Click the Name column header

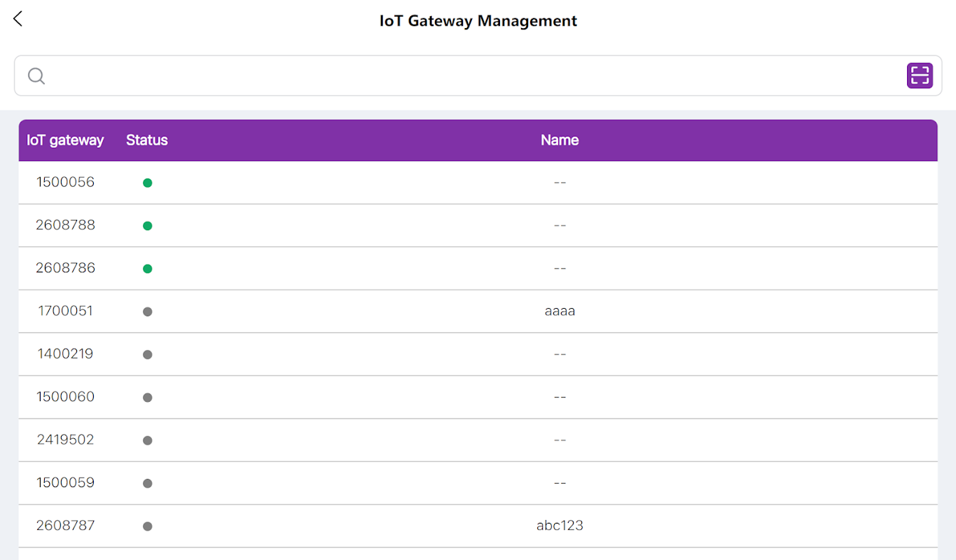[560, 140]
